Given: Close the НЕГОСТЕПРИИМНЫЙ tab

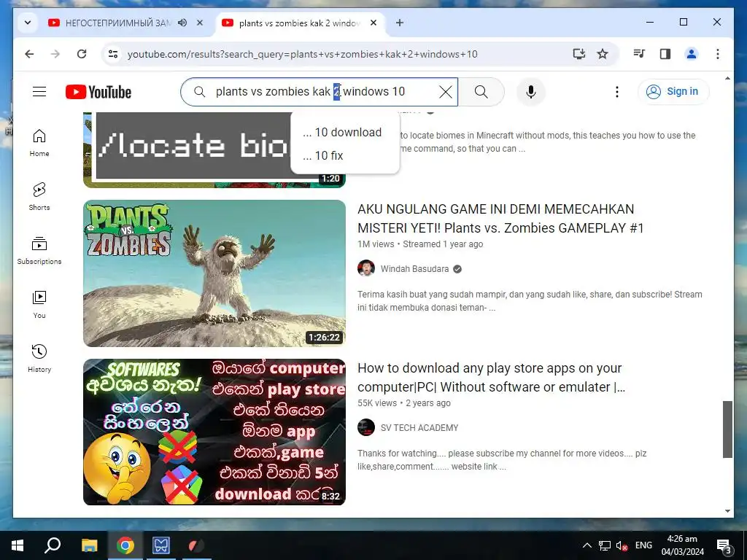Looking at the screenshot, I should (200, 23).
